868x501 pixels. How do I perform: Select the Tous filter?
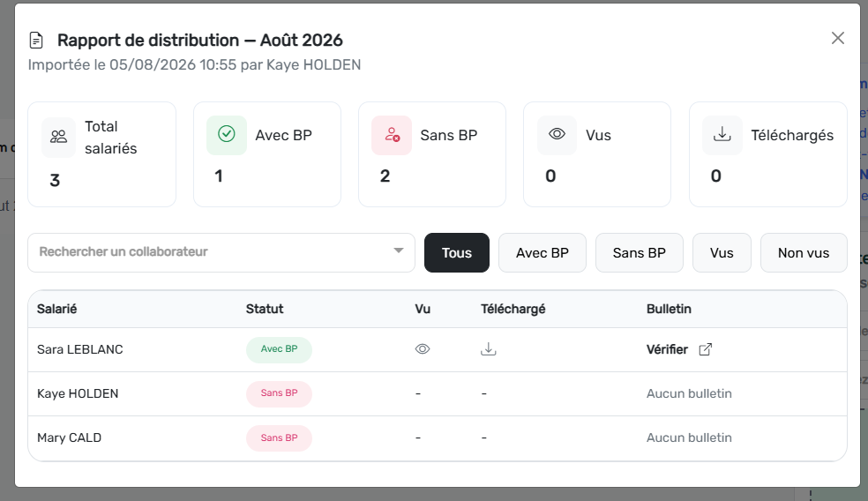click(x=457, y=253)
